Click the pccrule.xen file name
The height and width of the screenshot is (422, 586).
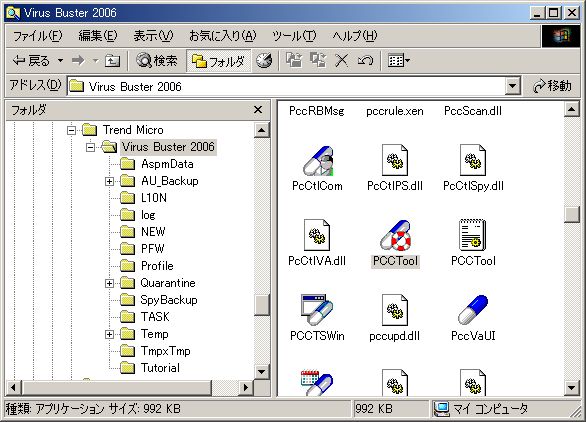(395, 111)
